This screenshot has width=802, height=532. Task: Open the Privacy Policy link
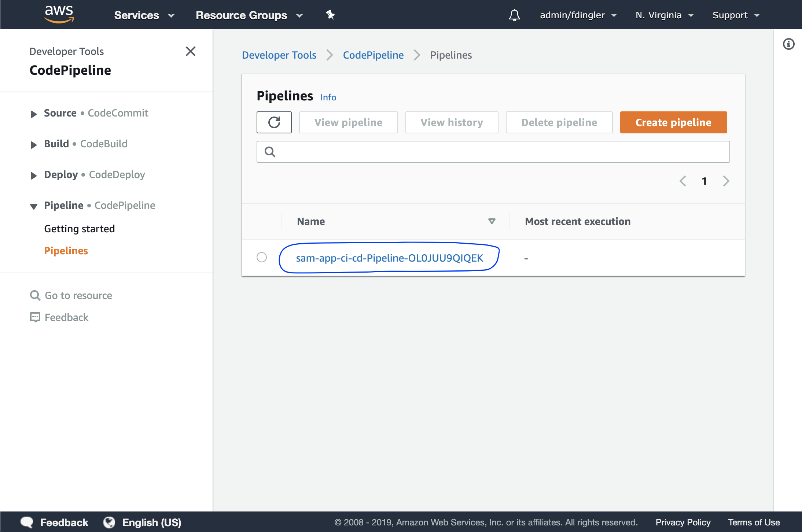[683, 522]
